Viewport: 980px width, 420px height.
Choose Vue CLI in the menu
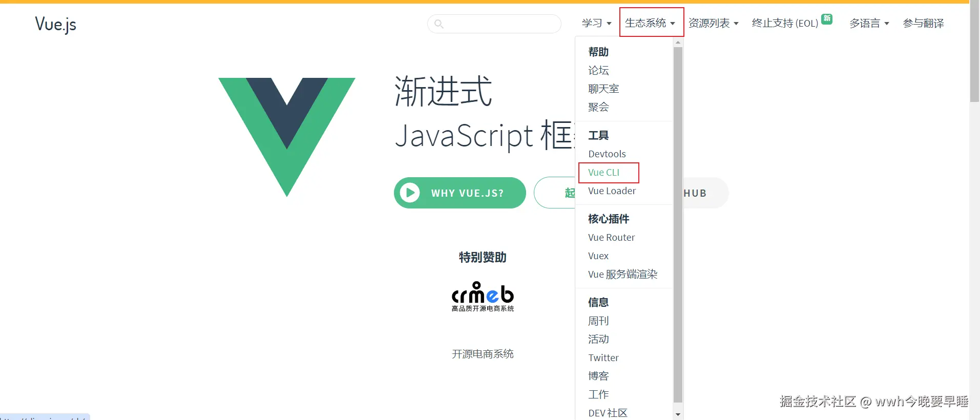604,172
